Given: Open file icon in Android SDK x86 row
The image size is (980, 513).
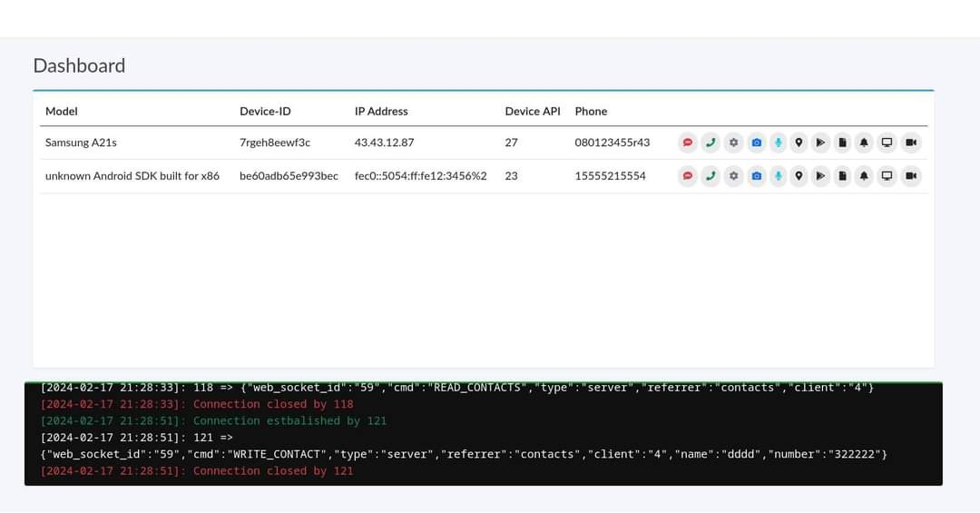Looking at the screenshot, I should coord(842,176).
